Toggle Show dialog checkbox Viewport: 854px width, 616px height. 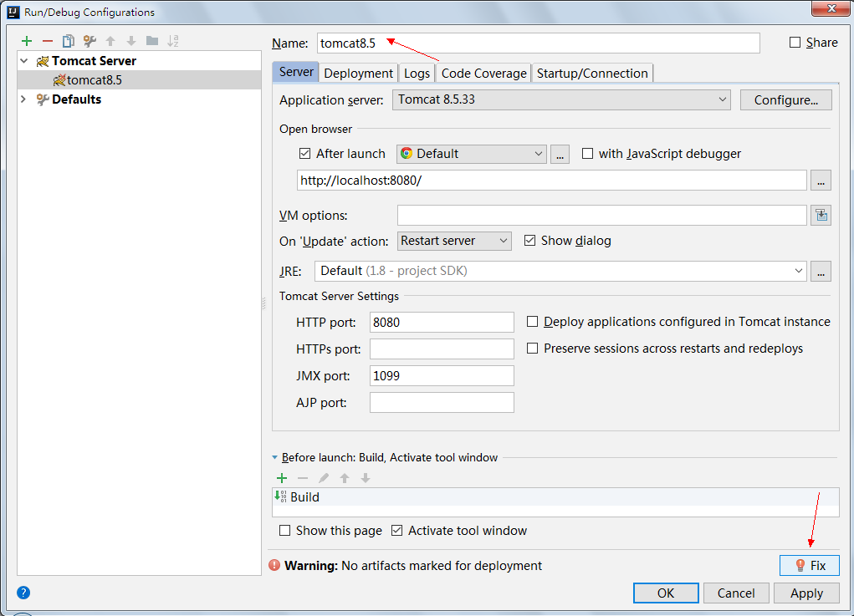click(x=530, y=241)
